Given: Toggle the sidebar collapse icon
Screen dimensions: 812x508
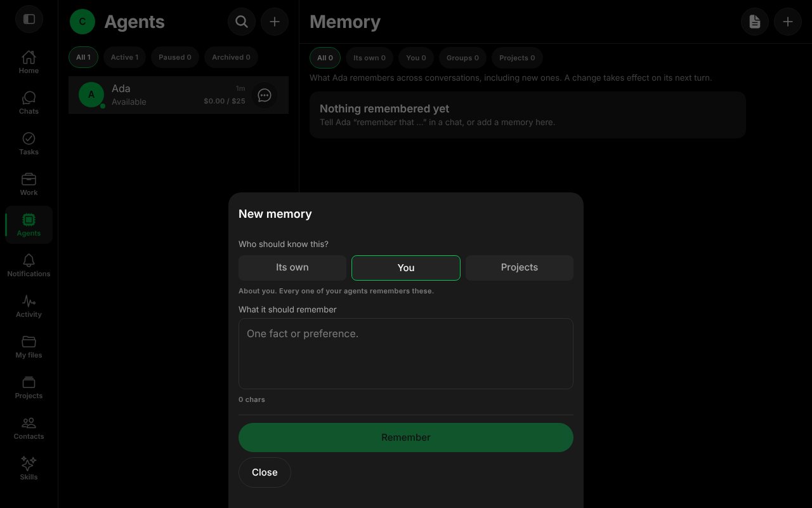Looking at the screenshot, I should [29, 19].
